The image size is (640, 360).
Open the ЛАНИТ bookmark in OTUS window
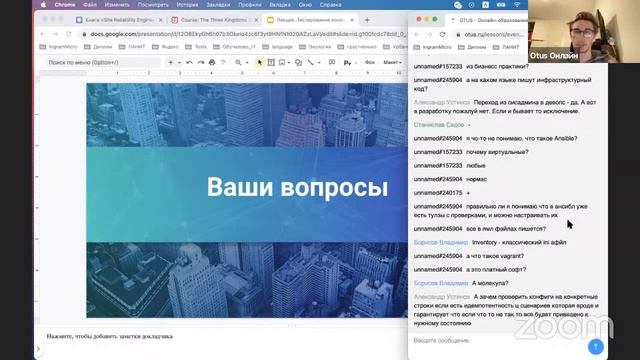click(x=506, y=47)
